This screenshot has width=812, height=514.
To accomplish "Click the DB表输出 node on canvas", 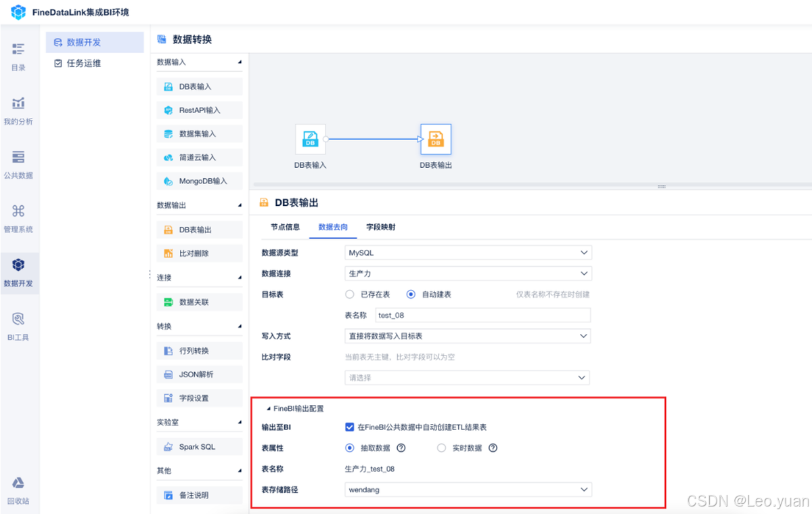I will click(x=436, y=140).
